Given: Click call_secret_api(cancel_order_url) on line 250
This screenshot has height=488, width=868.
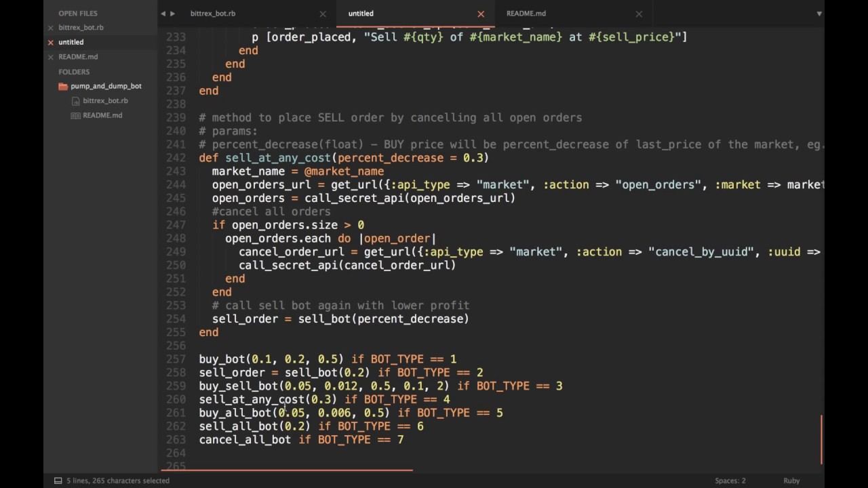Looking at the screenshot, I should (347, 265).
